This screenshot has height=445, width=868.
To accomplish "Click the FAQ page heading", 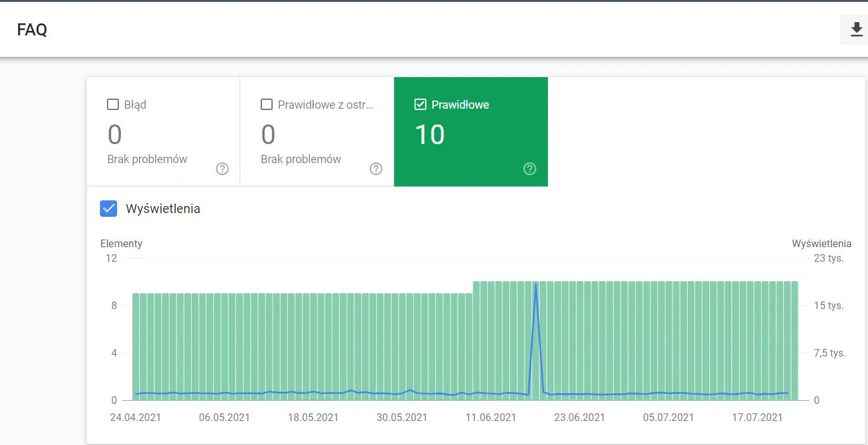I will [32, 30].
